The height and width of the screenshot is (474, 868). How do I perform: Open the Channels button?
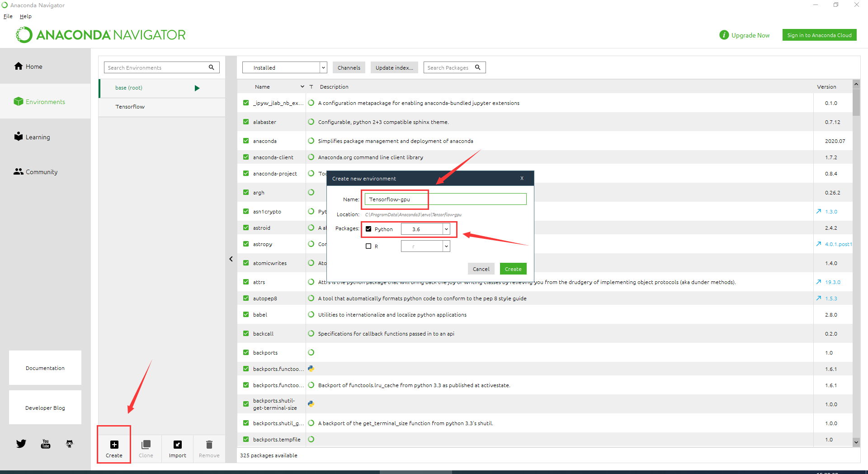pos(349,67)
